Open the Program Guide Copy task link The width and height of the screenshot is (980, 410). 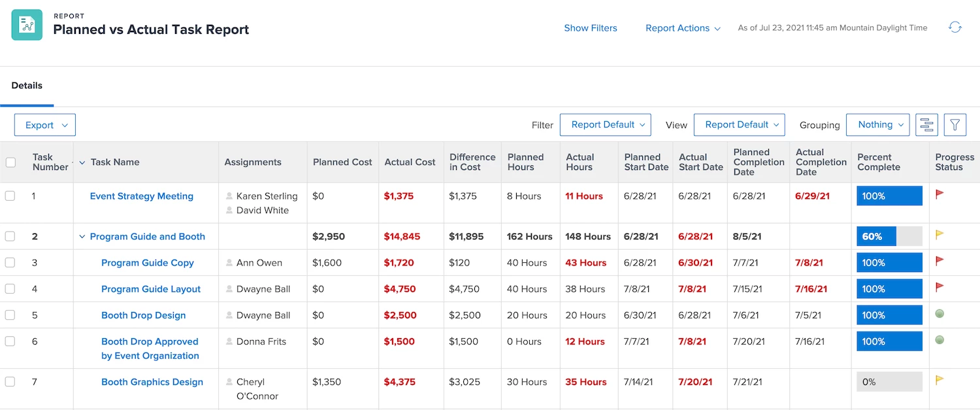point(148,263)
